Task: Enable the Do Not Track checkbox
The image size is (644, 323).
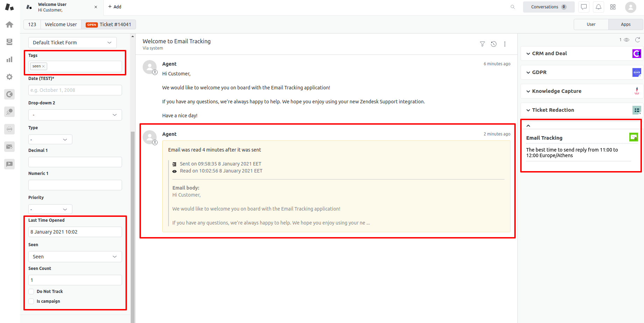Action: click(31, 291)
